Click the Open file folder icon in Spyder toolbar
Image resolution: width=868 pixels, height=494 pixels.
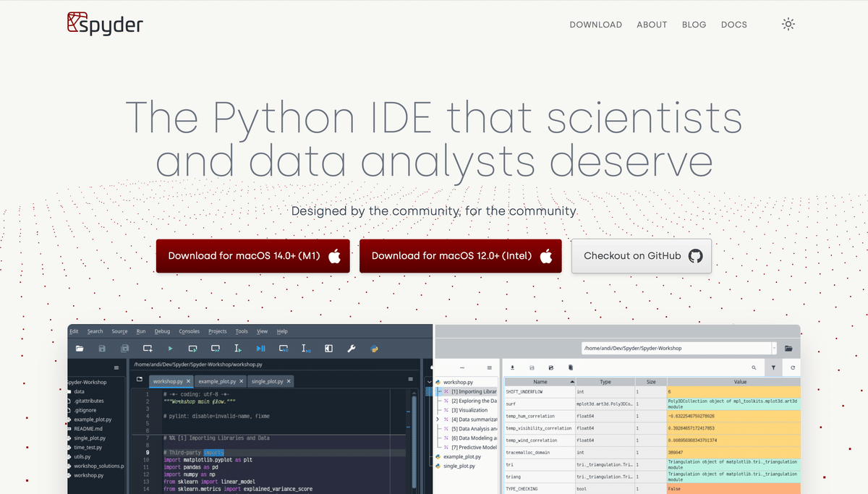[x=80, y=349]
